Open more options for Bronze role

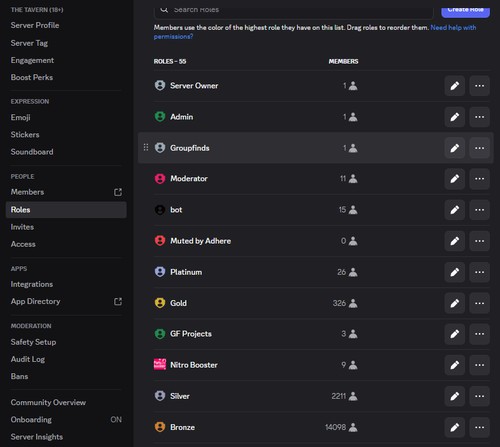point(480,427)
